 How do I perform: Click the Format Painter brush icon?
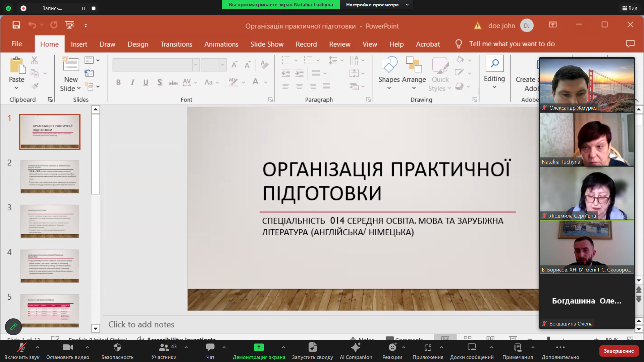pos(35,86)
